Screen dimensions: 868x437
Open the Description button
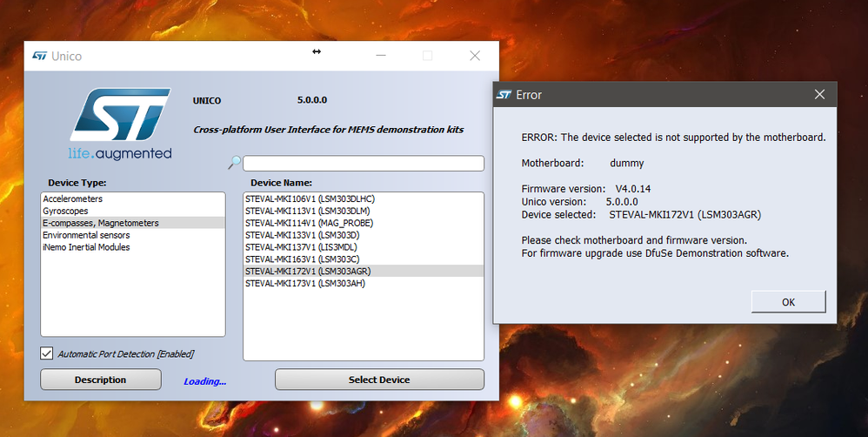pyautogui.click(x=101, y=380)
